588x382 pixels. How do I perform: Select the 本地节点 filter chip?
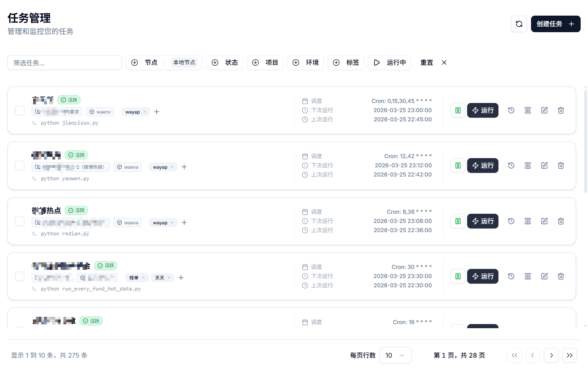coord(185,63)
